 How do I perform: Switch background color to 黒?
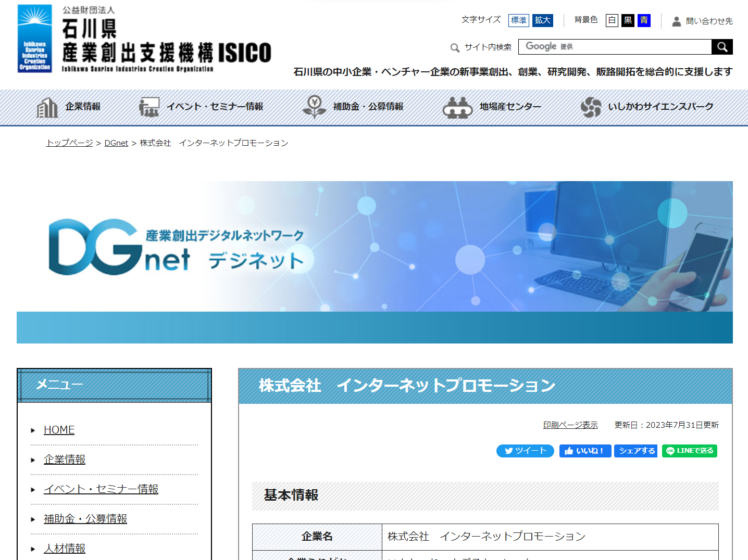(x=628, y=20)
